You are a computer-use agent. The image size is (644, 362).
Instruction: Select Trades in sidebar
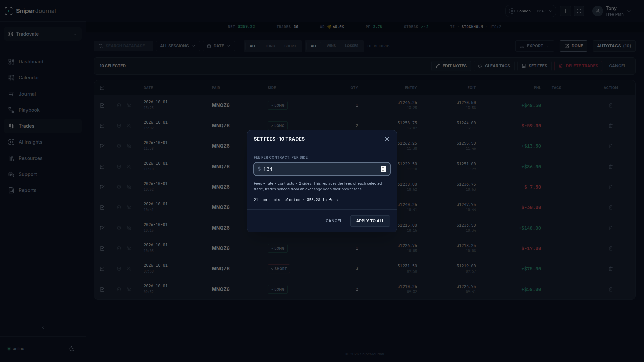pos(43,126)
